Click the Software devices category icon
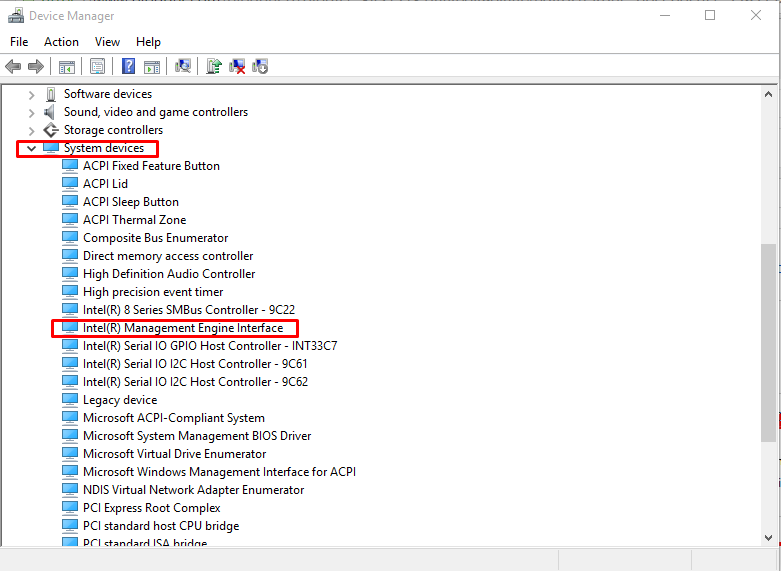Screen dimensions: 781x571 click(x=51, y=94)
